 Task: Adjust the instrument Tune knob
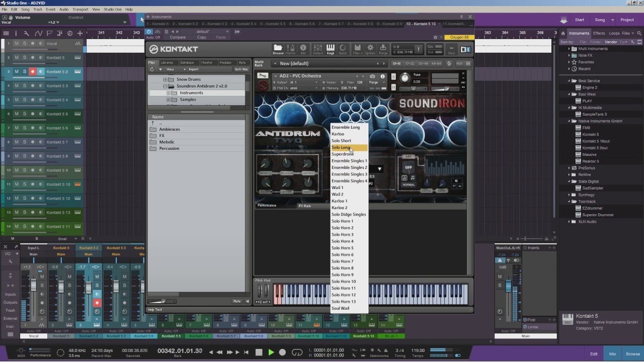coord(406,77)
